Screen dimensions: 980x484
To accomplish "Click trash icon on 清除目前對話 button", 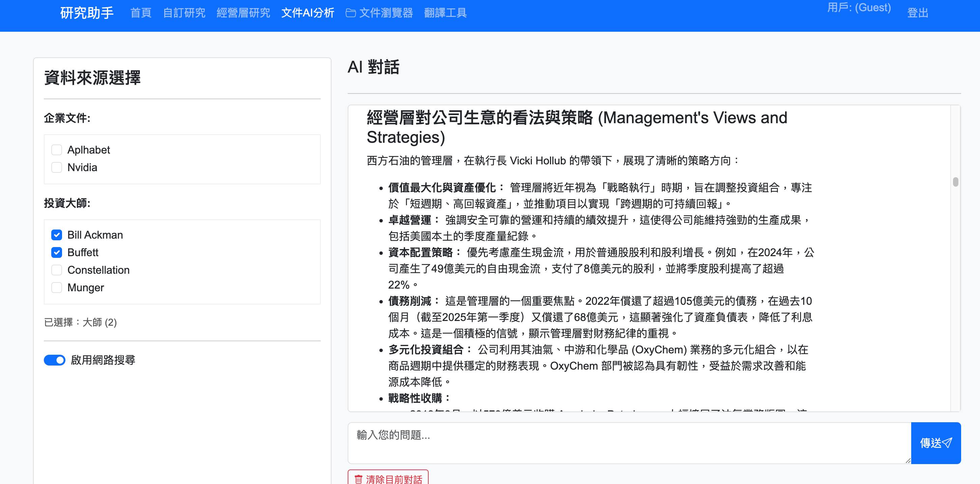I will pos(358,479).
